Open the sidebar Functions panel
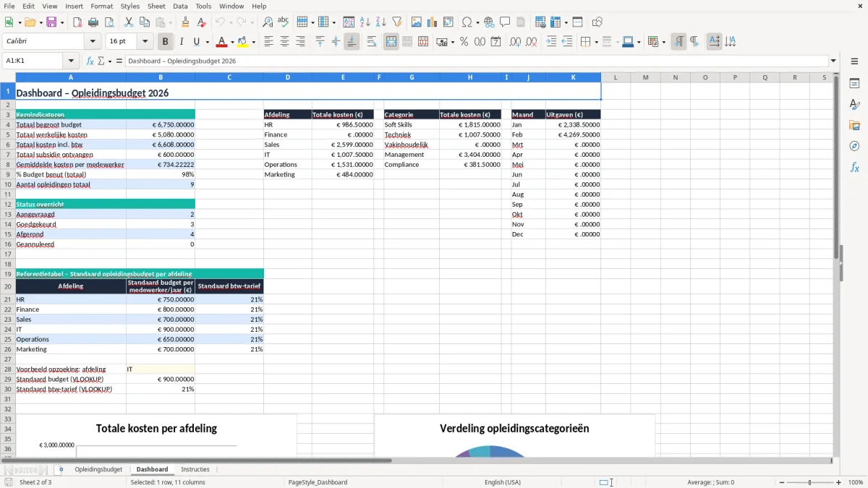The image size is (868, 488). [x=854, y=167]
